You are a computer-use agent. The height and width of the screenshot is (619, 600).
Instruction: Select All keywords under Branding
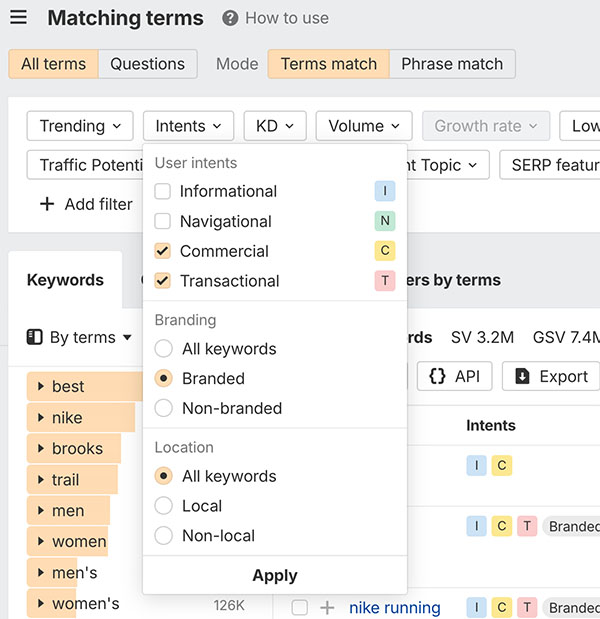(163, 349)
